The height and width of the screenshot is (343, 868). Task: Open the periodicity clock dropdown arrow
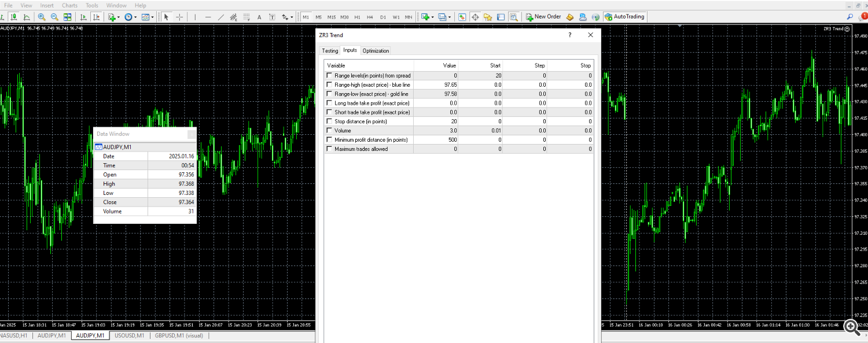(x=135, y=17)
